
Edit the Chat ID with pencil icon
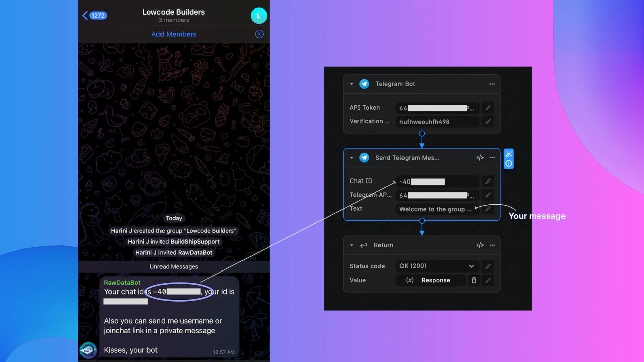488,182
